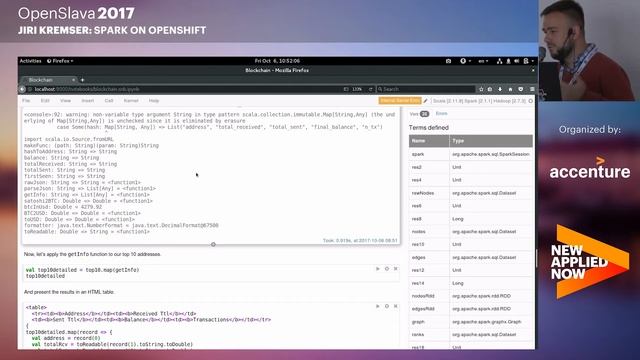Click the 'btcInUsd: Double = 4279.92' output line
The image size is (640, 360).
(63, 207)
